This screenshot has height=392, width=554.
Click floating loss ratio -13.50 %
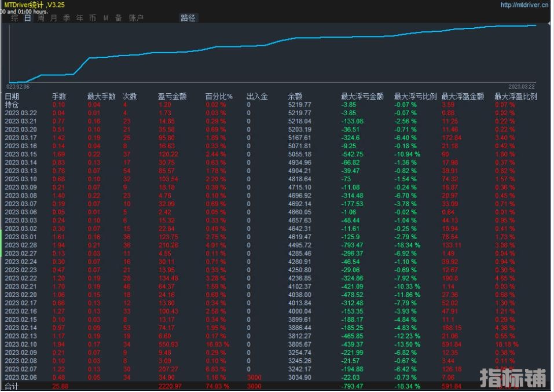407,345
